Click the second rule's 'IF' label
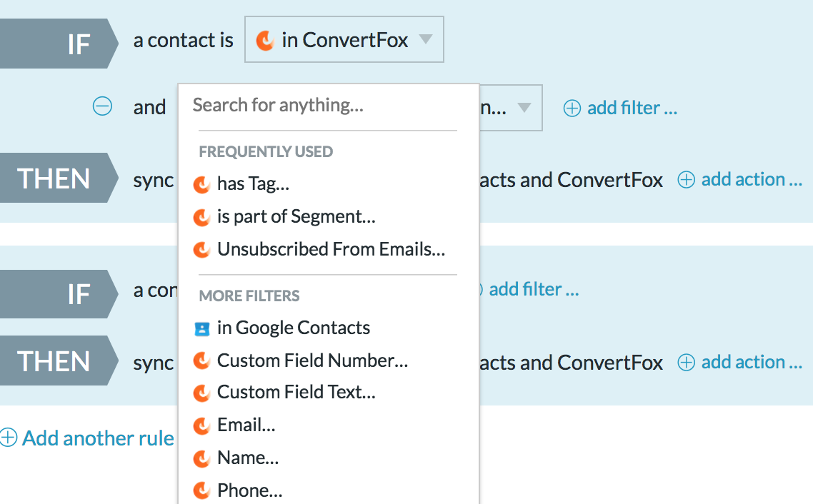The width and height of the screenshot is (813, 504). [79, 294]
